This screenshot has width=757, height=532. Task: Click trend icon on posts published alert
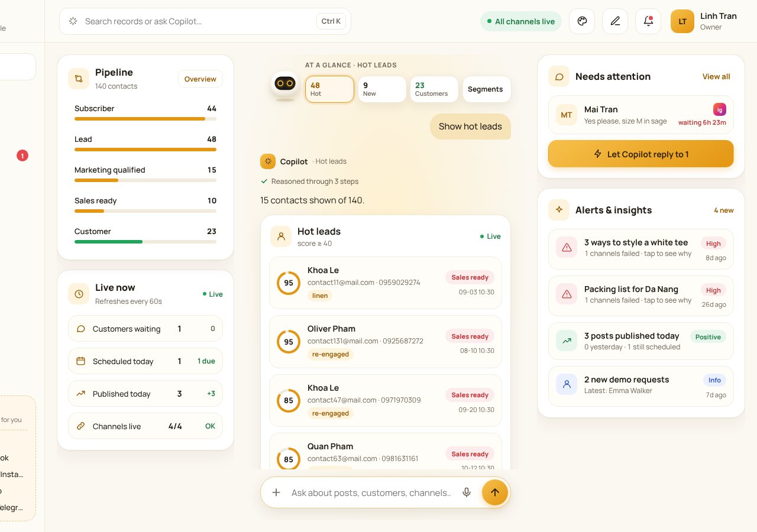[567, 340]
